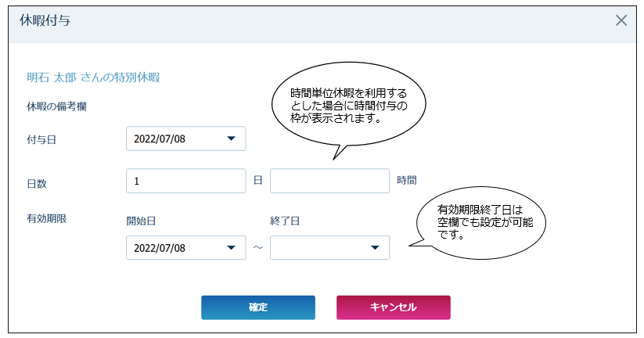Click 明石 太郎 さんの特別休暇 heading
The width and height of the screenshot is (644, 338).
tap(93, 77)
